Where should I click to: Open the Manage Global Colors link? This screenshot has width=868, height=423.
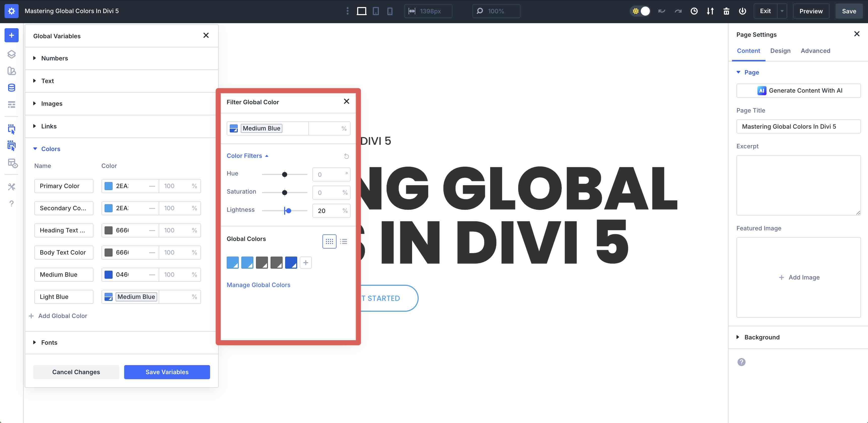click(x=258, y=285)
